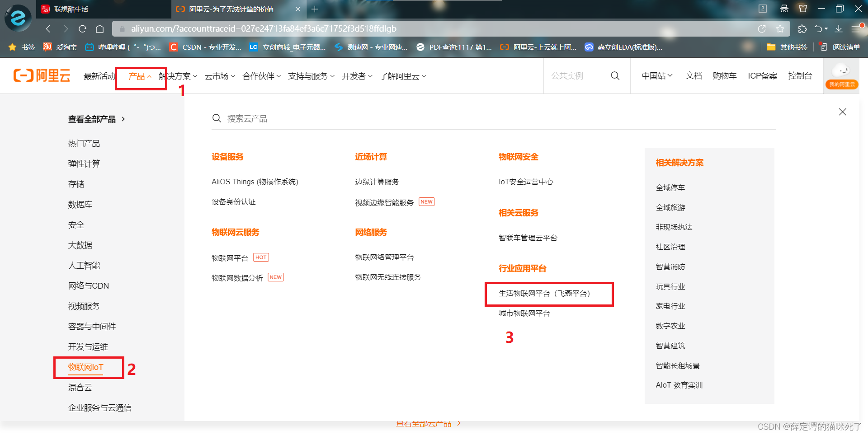The image size is (868, 435).
Task: Open the 中国站 region dropdown
Action: (x=657, y=76)
